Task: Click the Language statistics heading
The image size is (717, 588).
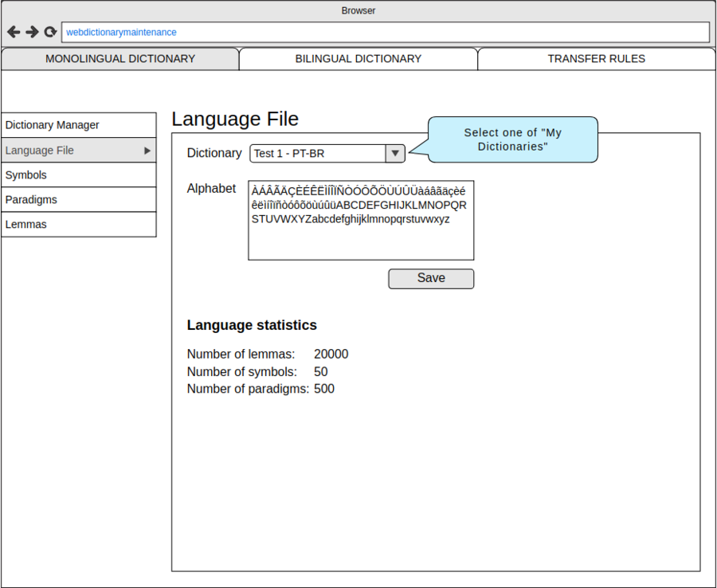Action: [252, 325]
